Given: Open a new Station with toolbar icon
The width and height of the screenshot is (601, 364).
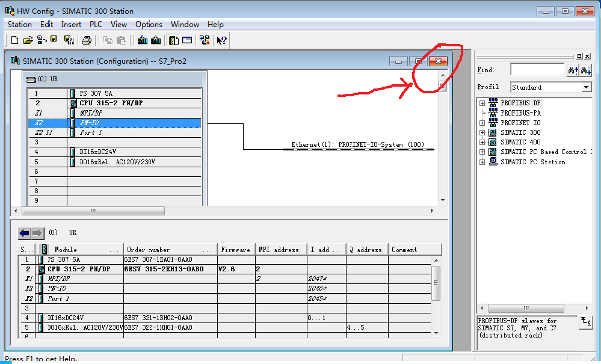Looking at the screenshot, I should point(14,40).
